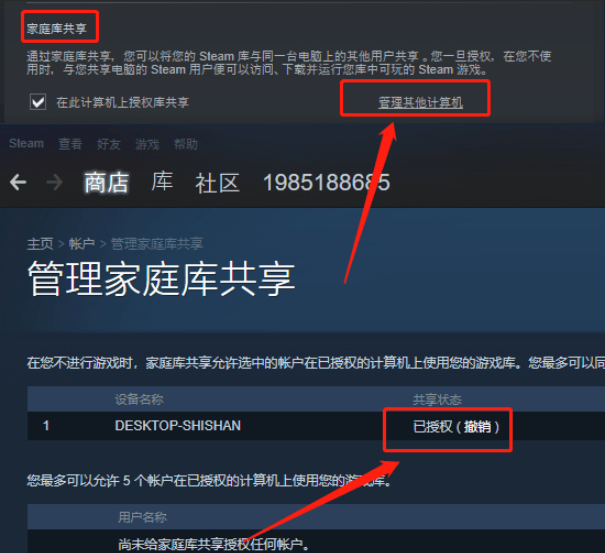Click the 设备名称 column header

pos(139,399)
